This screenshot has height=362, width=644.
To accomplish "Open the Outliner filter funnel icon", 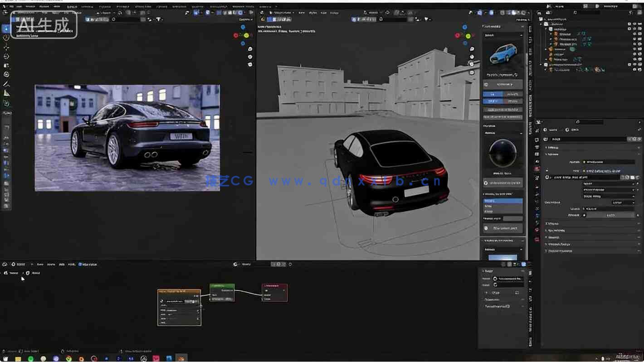I will tap(631, 13).
